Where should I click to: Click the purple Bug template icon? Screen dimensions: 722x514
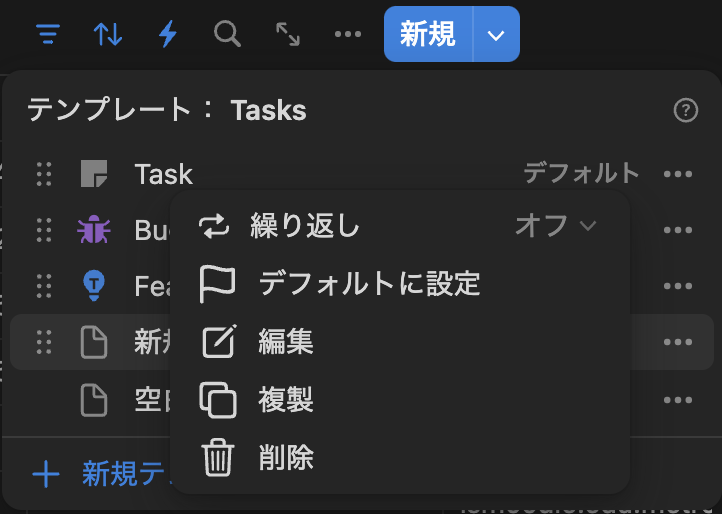tap(93, 230)
